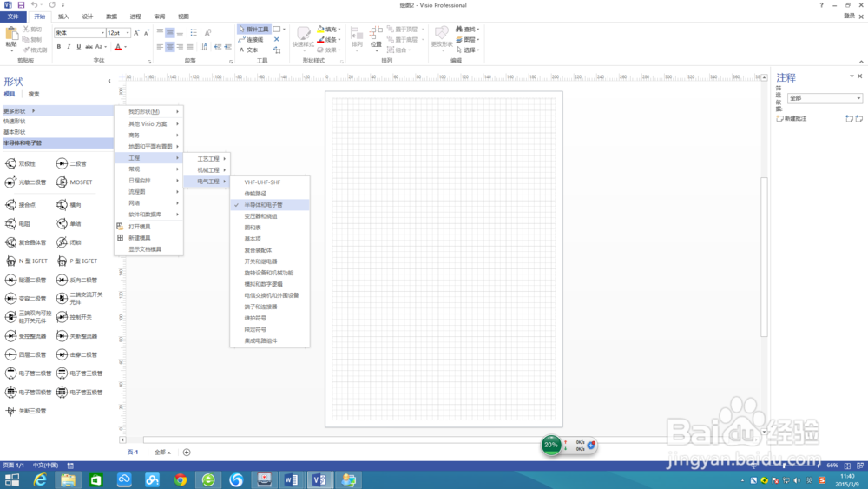Pick the 双极性 transistor shape
Image resolution: width=868 pixels, height=489 pixels.
pyautogui.click(x=21, y=164)
